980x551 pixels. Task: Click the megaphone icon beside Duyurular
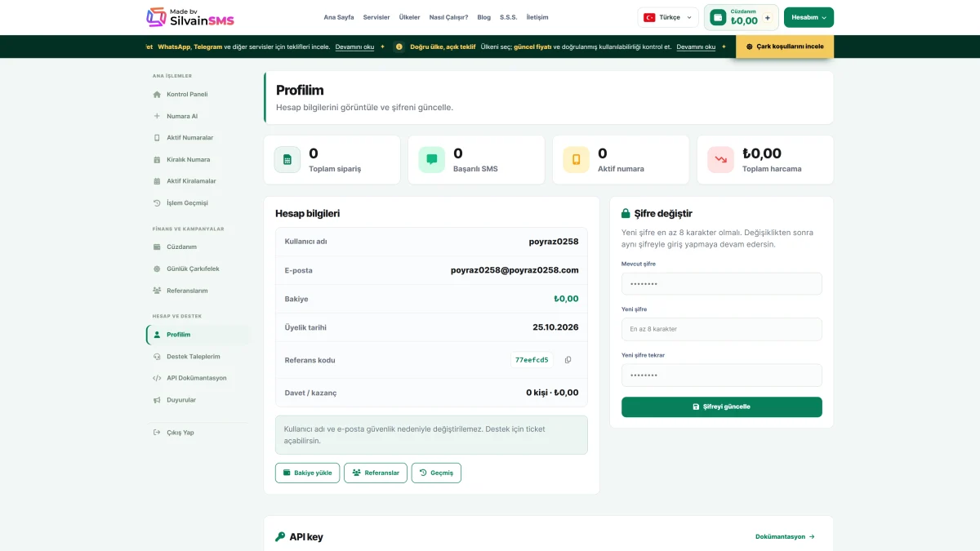pos(157,400)
